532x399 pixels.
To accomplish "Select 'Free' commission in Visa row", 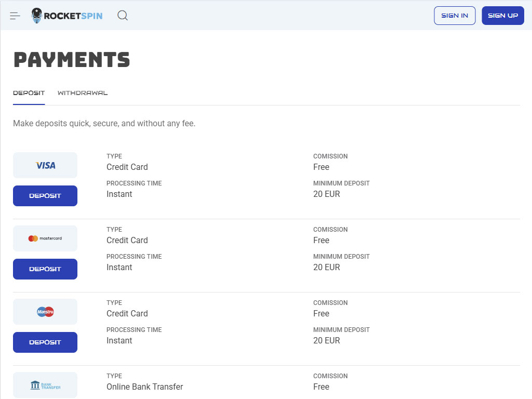I will 321,167.
